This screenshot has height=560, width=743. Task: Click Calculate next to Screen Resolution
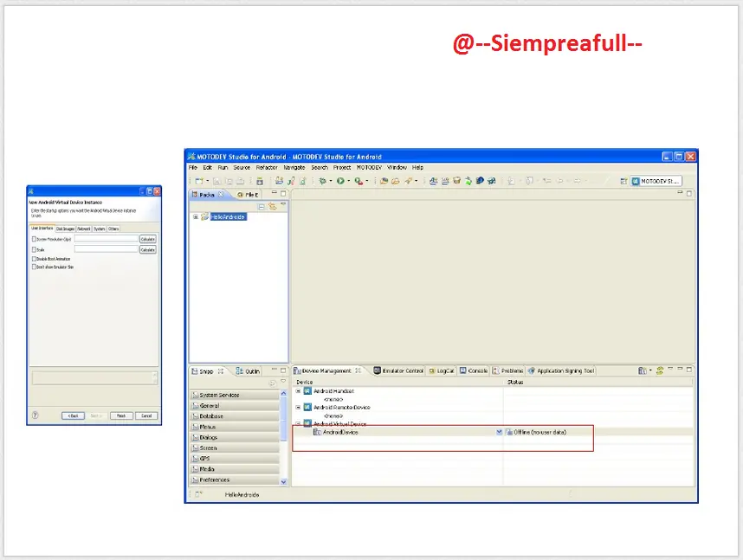[x=148, y=239]
